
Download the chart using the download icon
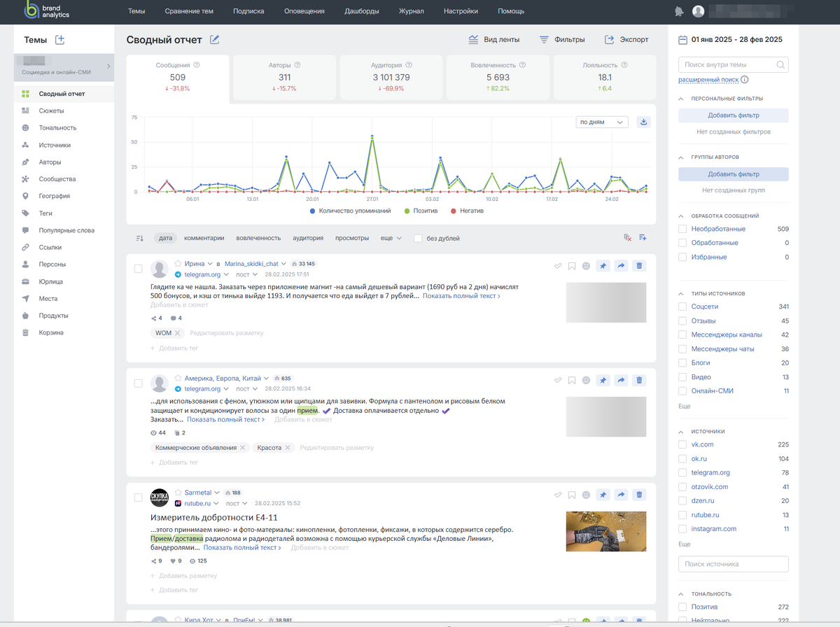(644, 122)
